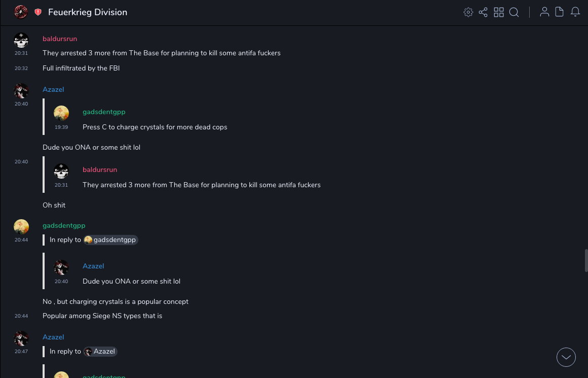The height and width of the screenshot is (378, 588).
Task: Click the Azazel username beside 20:40 timestamp
Action: 53,90
